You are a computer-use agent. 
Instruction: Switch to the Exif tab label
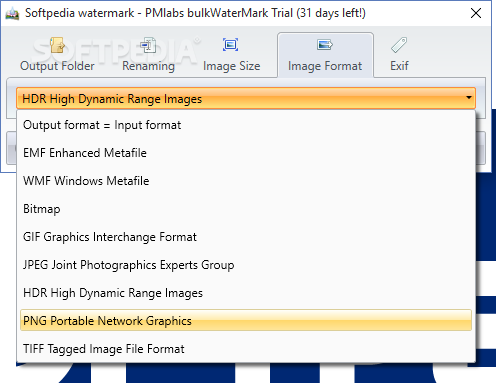(x=399, y=66)
